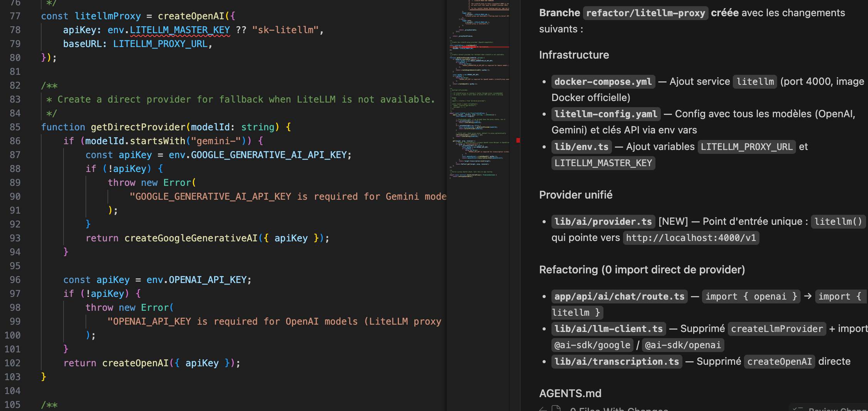The width and height of the screenshot is (868, 411).
Task: Open the docker-compose.yml file reference
Action: [x=603, y=82]
